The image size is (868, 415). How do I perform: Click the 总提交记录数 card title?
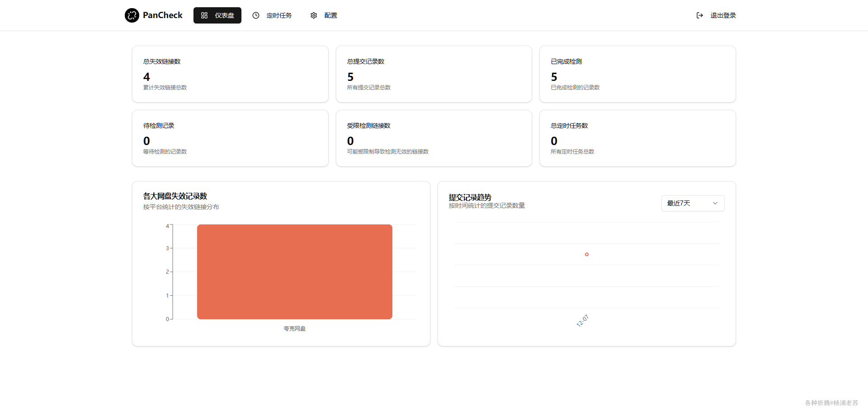366,61
